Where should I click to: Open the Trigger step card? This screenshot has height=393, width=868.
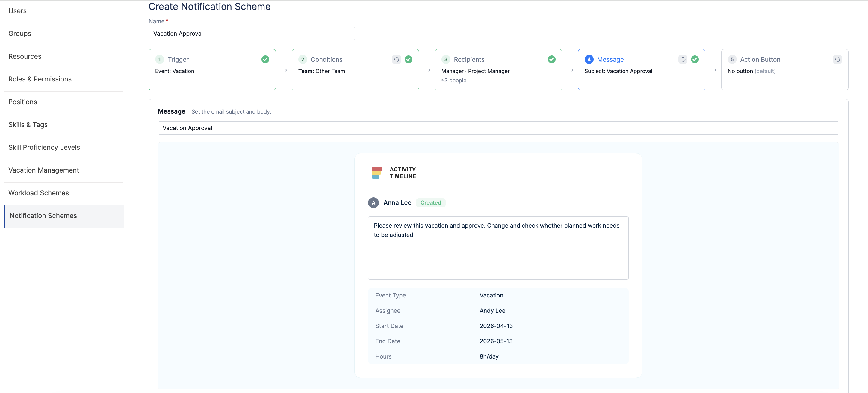point(212,70)
